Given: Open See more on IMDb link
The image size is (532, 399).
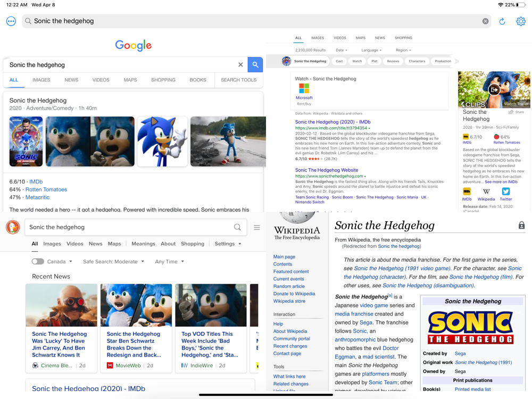Looking at the screenshot, I should [501, 182].
